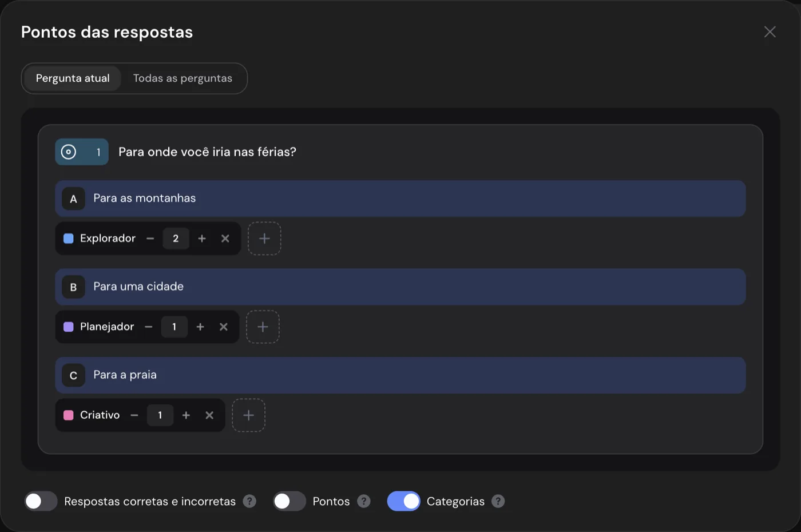The image size is (801, 532).
Task: Click the question 1 target icon badge
Action: point(82,152)
